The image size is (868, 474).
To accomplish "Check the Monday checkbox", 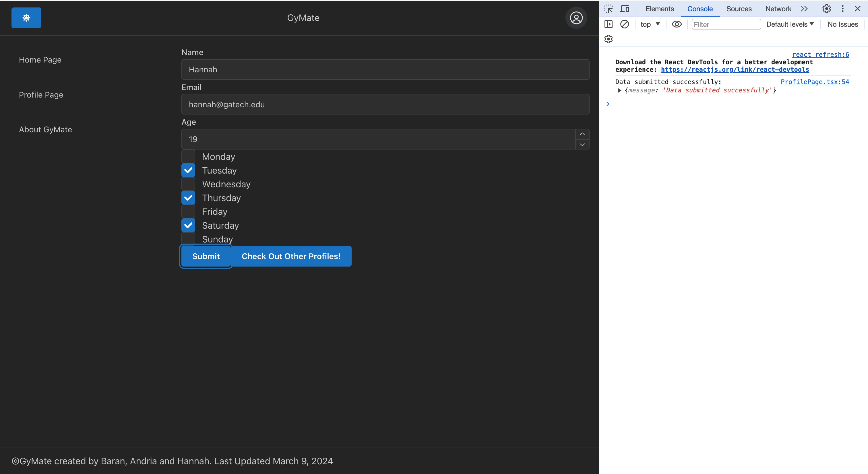I will pos(188,157).
